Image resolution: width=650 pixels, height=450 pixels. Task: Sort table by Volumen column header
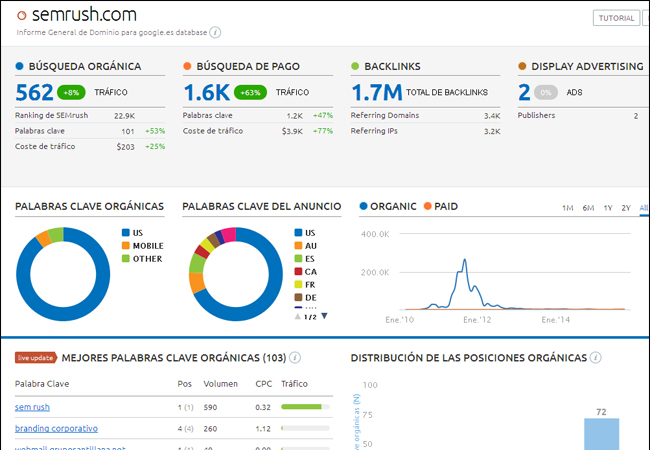(x=221, y=384)
